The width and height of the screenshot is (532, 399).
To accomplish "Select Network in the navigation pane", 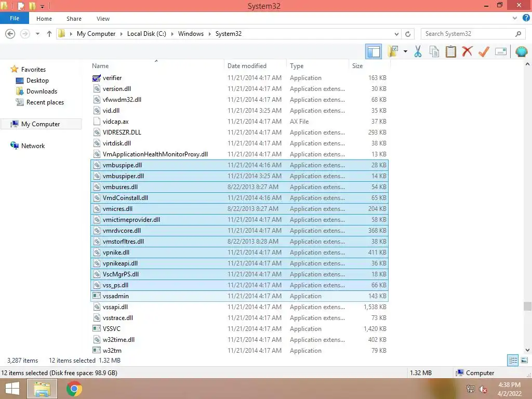I will pos(33,145).
